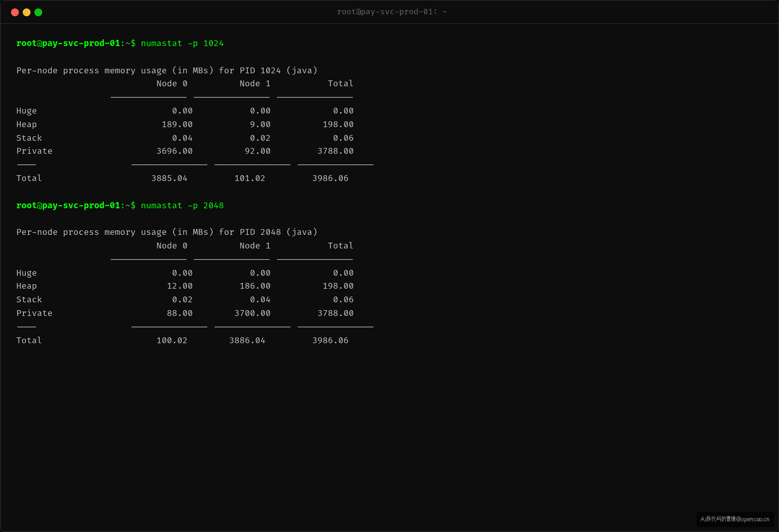Click Private Node 0 value 3696.00
Screen dimensions: 779x532
[x=174, y=151]
